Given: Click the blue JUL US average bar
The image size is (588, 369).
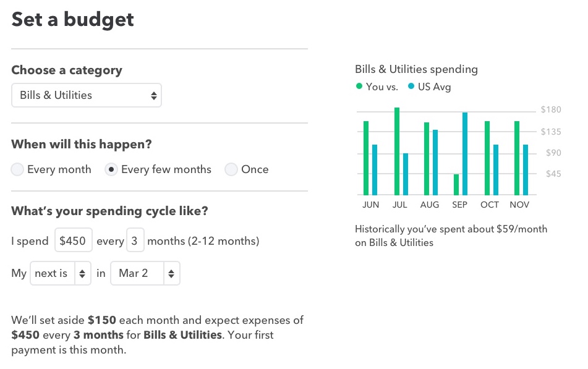Looking at the screenshot, I should click(406, 174).
